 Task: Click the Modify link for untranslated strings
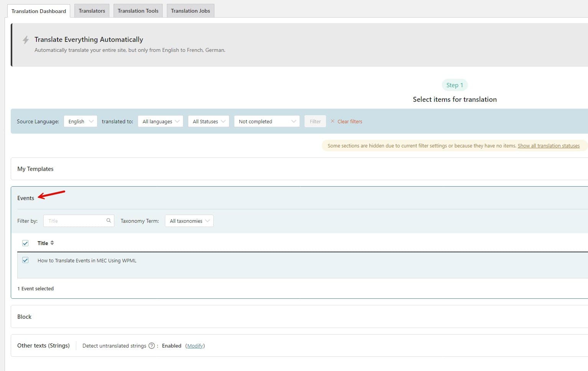[x=195, y=346]
